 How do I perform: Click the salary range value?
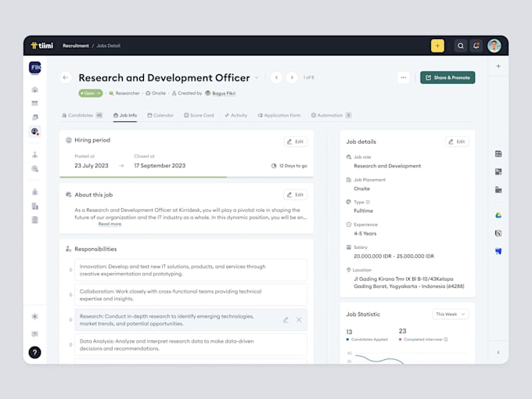[394, 256]
